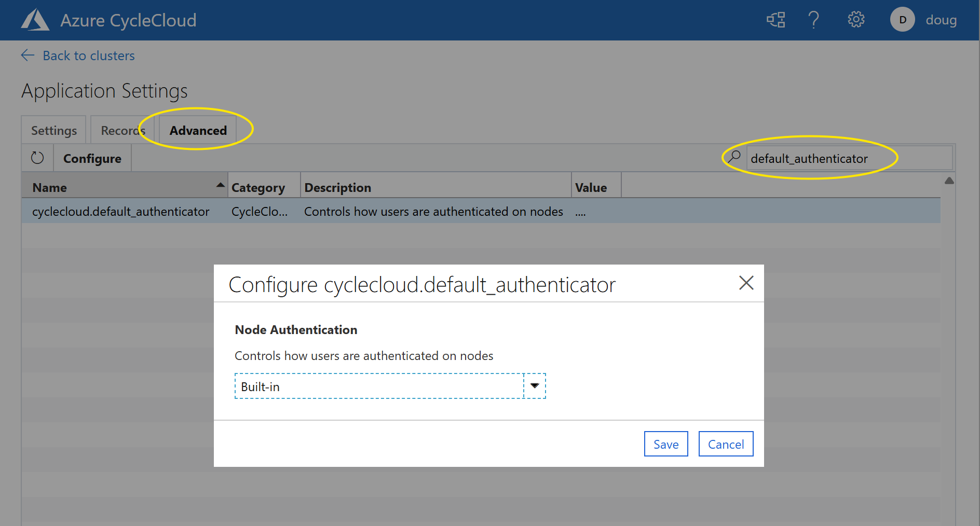The width and height of the screenshot is (980, 526).
Task: Open the cluster connections icon in the top bar
Action: [x=775, y=20]
